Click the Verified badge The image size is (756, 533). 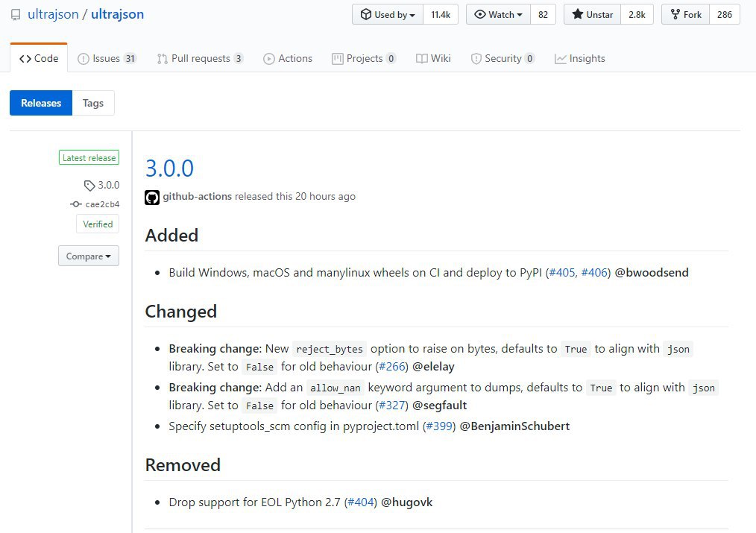(98, 224)
